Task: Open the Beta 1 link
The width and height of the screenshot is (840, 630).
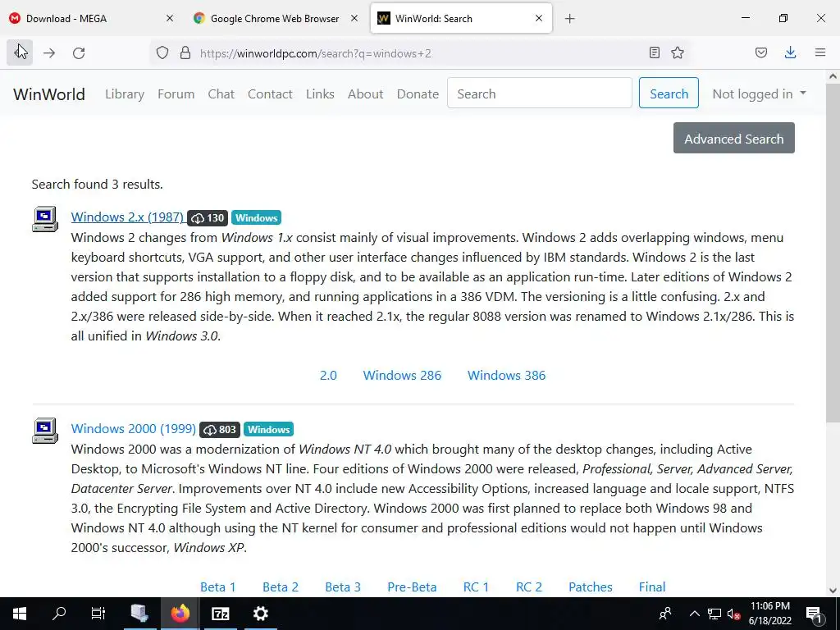Action: pos(218,587)
